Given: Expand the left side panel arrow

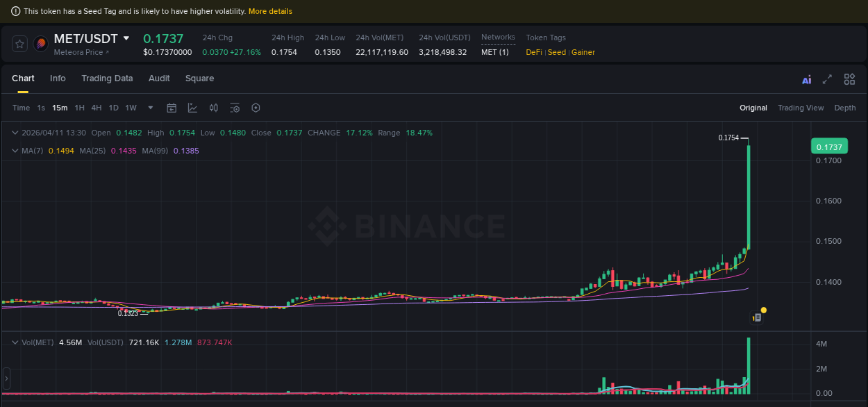Looking at the screenshot, I should [6, 379].
